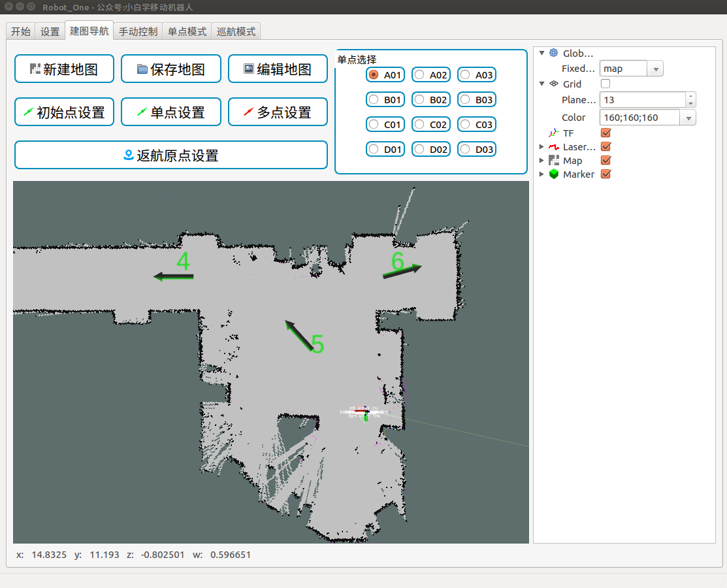The width and height of the screenshot is (727, 588).
Task: Click the y coordinate value 11.193
Action: point(105,555)
